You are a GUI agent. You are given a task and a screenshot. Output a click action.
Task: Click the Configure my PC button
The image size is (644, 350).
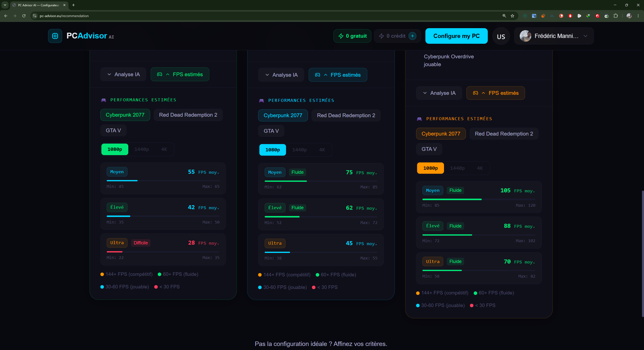point(456,36)
